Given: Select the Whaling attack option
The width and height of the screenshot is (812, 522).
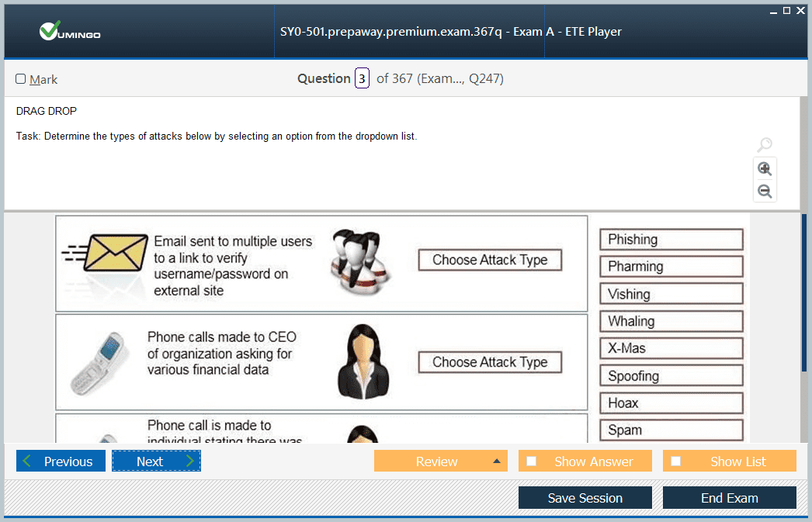Looking at the screenshot, I should click(671, 321).
